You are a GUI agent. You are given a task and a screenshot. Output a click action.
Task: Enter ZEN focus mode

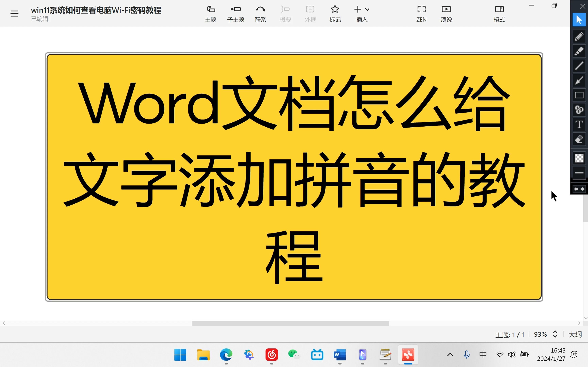pyautogui.click(x=421, y=13)
